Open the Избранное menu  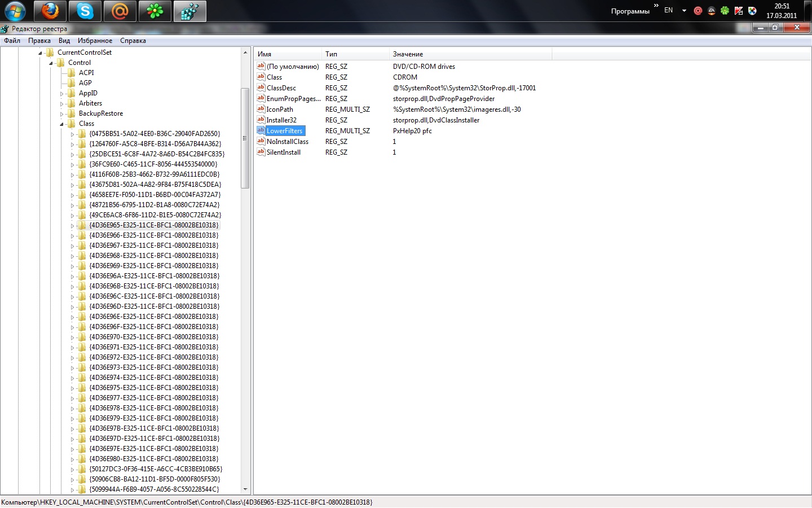click(x=95, y=41)
